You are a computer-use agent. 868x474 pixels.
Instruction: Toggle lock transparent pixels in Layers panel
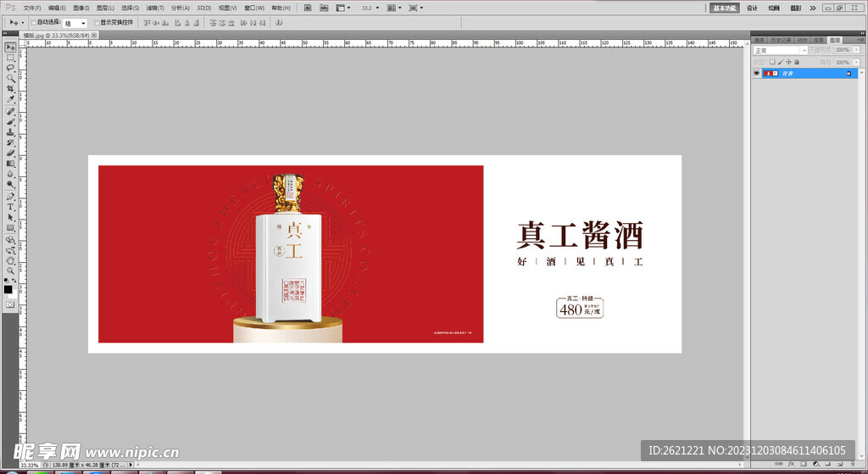772,62
